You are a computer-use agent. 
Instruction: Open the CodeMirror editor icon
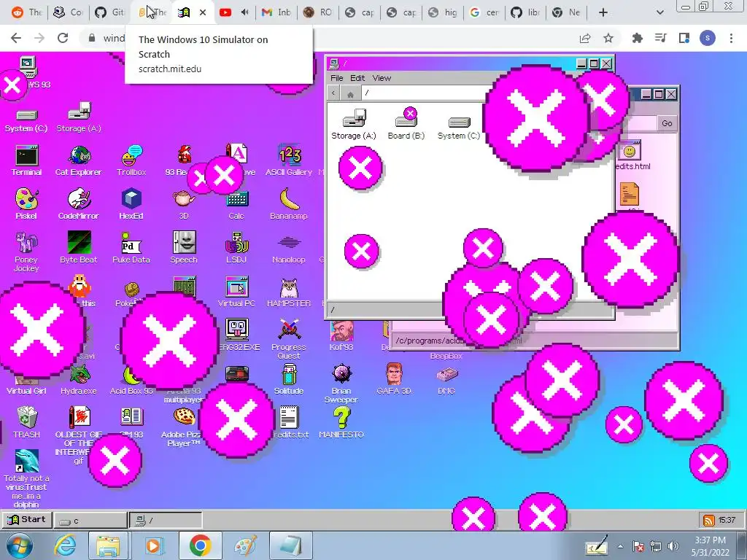[79, 204]
